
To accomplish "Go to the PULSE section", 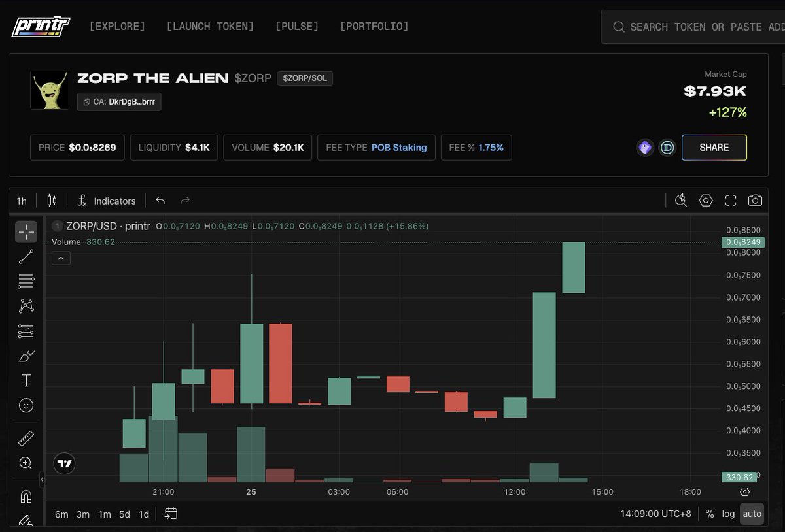I will point(297,26).
